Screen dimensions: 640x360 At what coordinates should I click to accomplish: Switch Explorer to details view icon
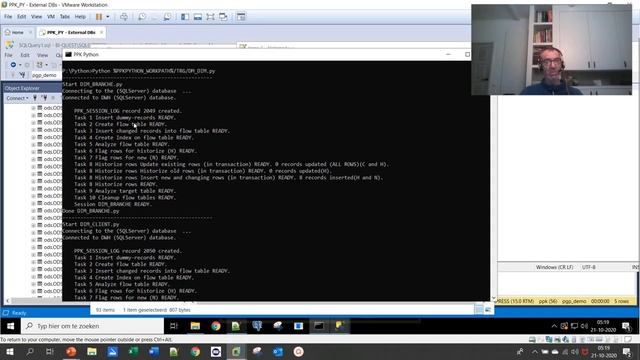pyautogui.click(x=479, y=310)
